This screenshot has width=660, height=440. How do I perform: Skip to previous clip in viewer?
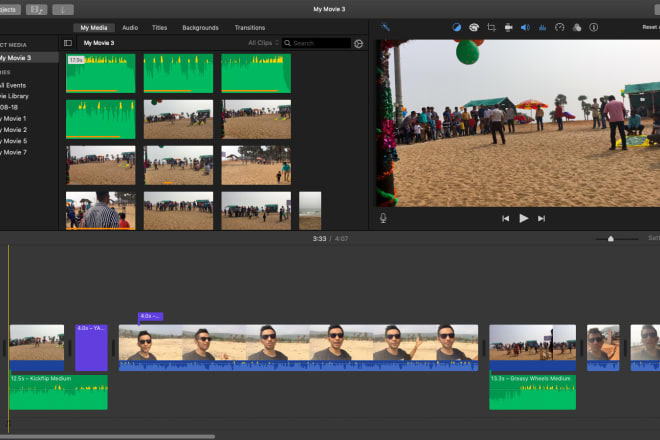(x=506, y=219)
